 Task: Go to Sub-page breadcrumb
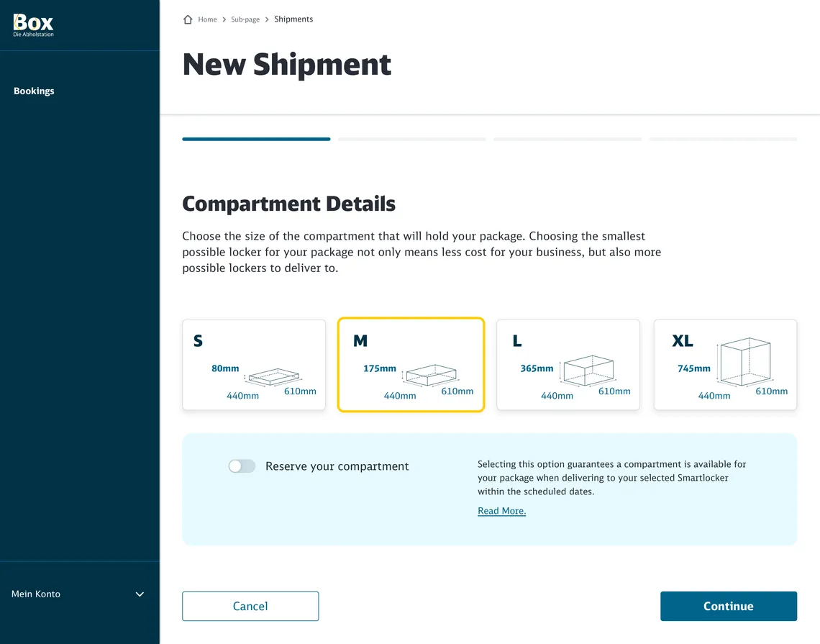(x=245, y=19)
